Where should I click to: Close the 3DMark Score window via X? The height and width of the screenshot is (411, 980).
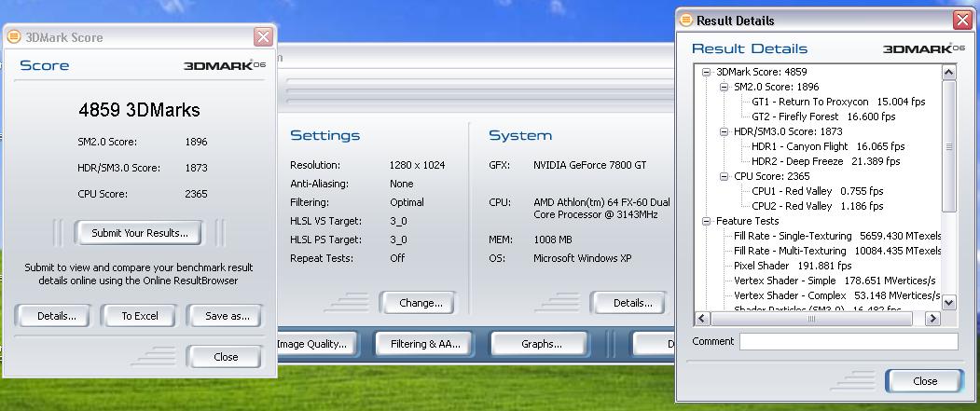pos(263,37)
